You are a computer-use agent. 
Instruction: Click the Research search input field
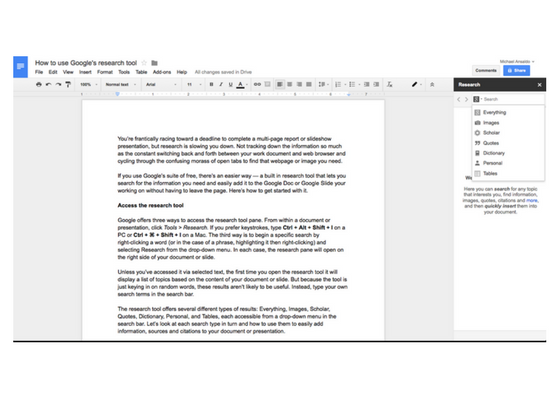click(513, 99)
